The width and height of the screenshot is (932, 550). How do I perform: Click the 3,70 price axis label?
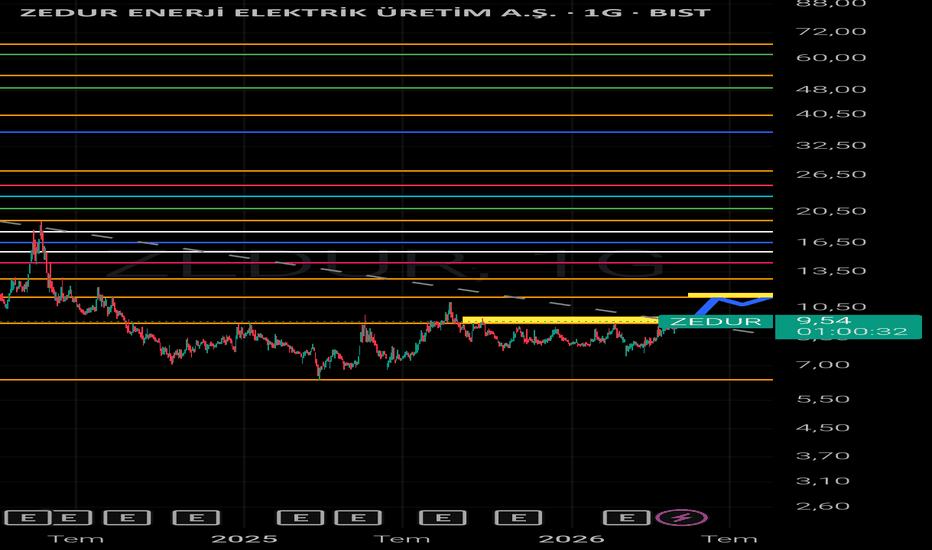823,456
